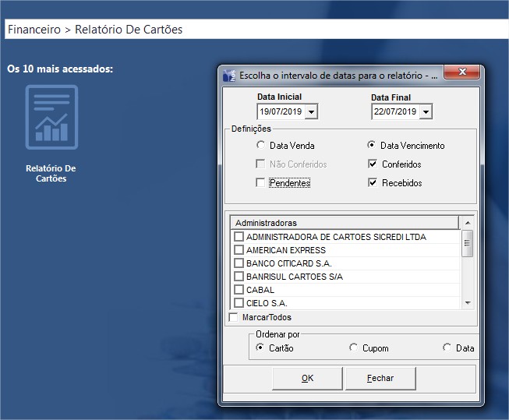This screenshot has height=420, width=509.
Task: Sort by Cupom radio button
Action: (x=354, y=348)
